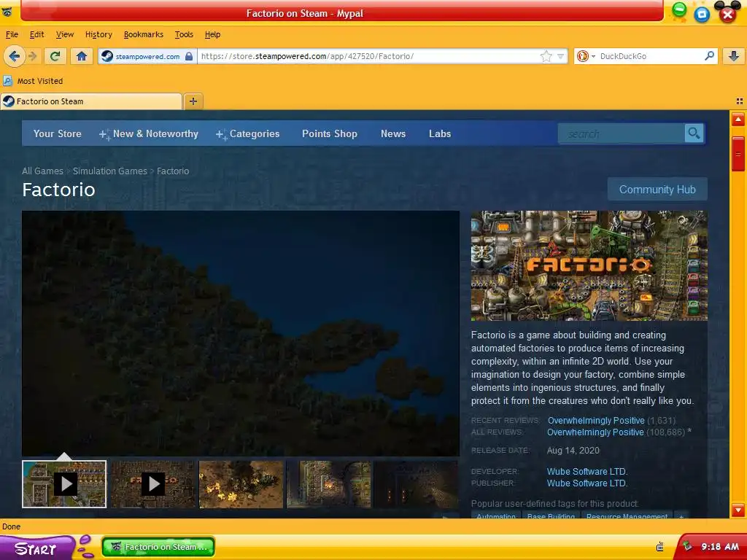
Task: Click the Base Building tag
Action: [x=551, y=516]
